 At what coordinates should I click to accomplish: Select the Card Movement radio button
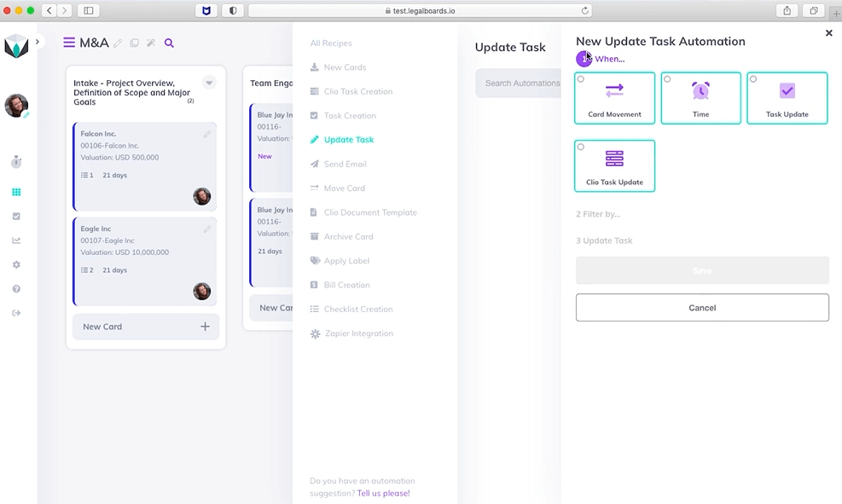(x=581, y=79)
